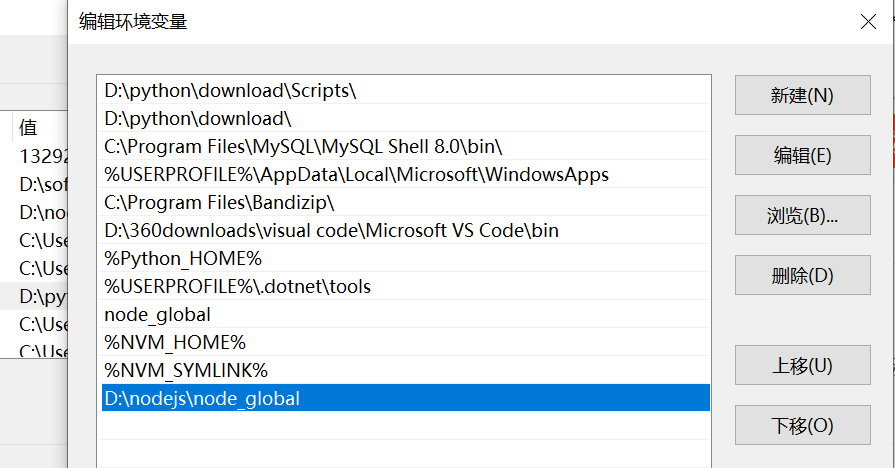
Task: Move entry down with 下移(O)
Action: pos(803,425)
